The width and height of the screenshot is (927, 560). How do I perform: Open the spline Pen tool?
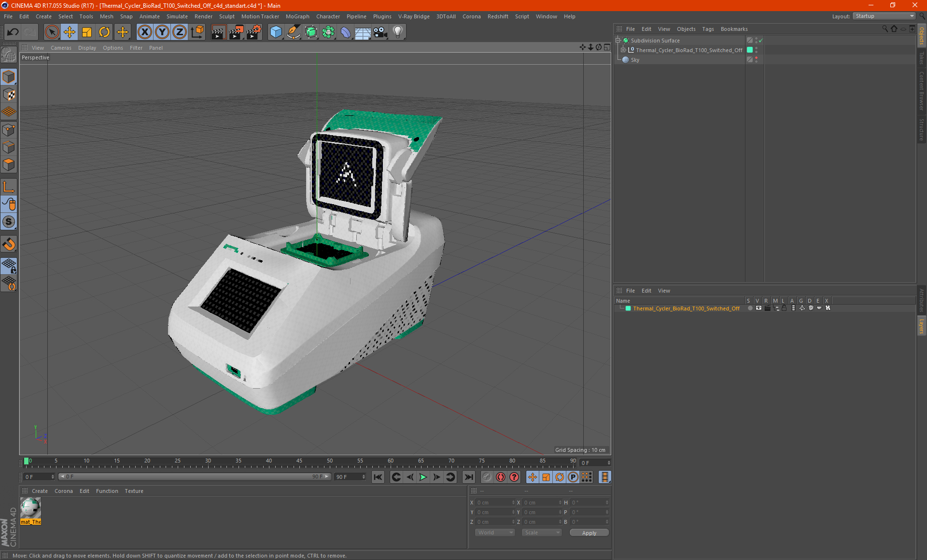tap(293, 32)
